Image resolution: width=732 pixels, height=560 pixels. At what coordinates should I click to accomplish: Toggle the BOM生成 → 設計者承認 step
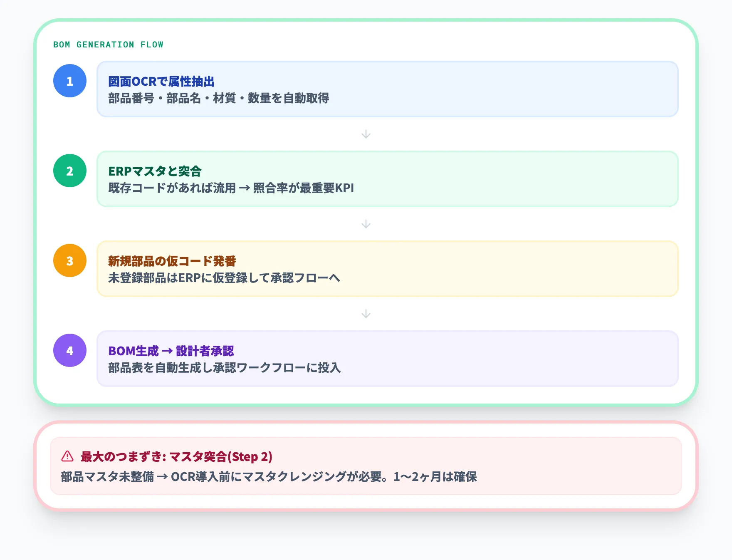[x=388, y=358]
